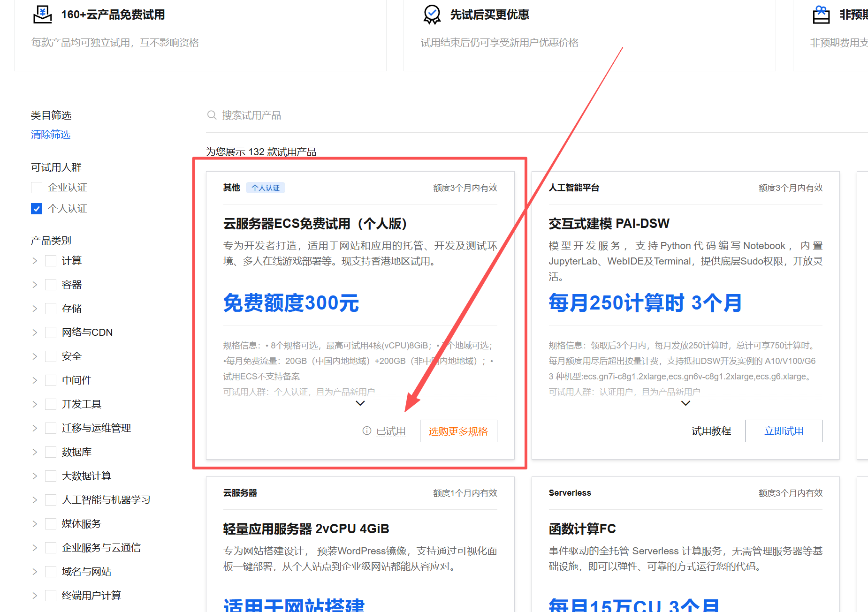The height and width of the screenshot is (612, 868).
Task: Check the 企业服务与云通信 checkbox
Action: [51, 548]
